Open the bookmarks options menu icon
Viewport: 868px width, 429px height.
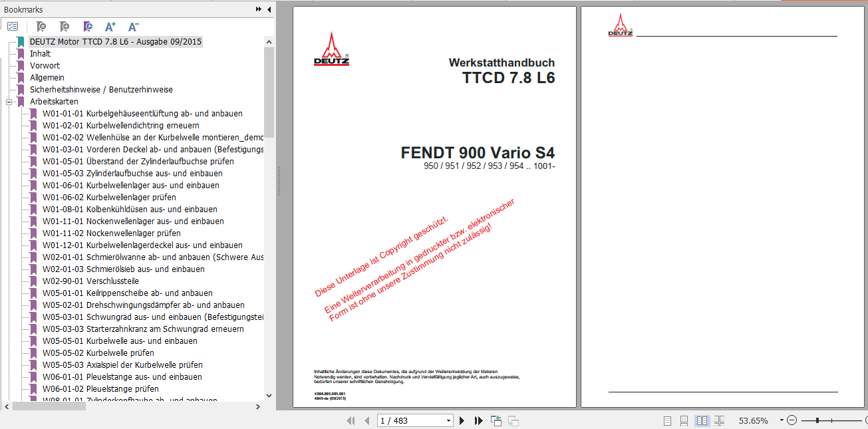pyautogui.click(x=13, y=27)
